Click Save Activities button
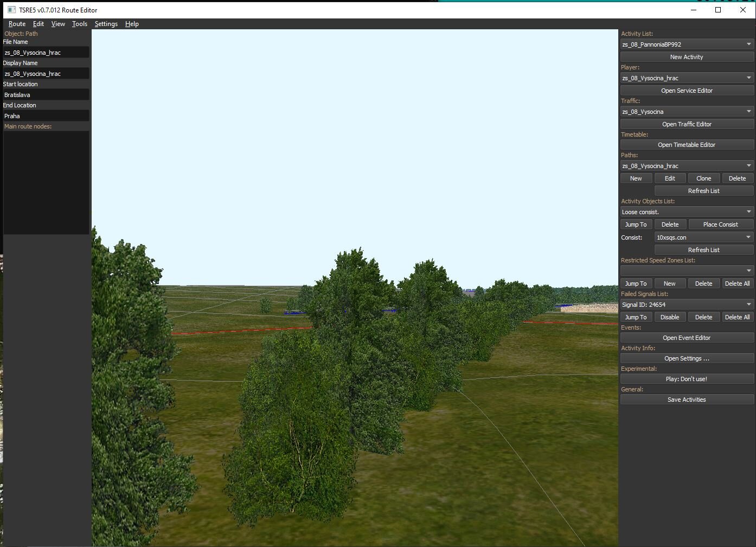 point(687,400)
